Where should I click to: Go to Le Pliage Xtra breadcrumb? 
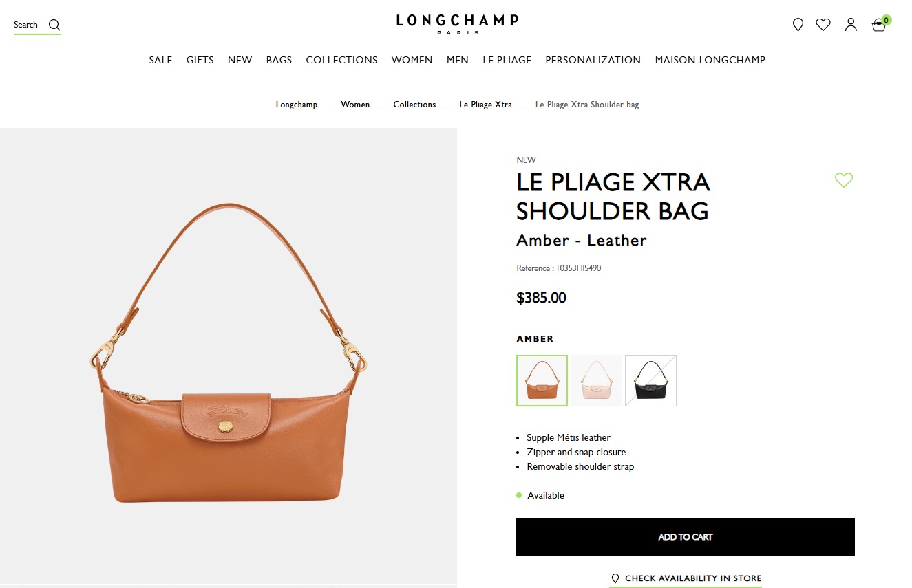coord(486,105)
